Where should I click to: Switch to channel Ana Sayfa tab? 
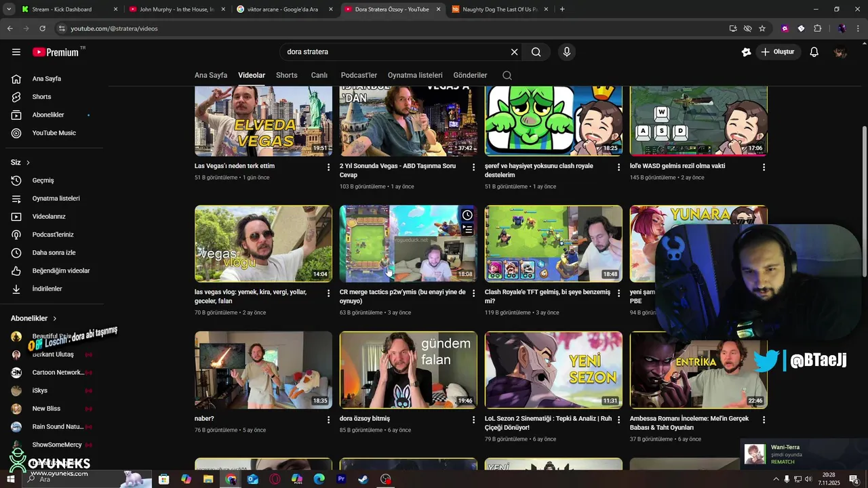pos(211,75)
